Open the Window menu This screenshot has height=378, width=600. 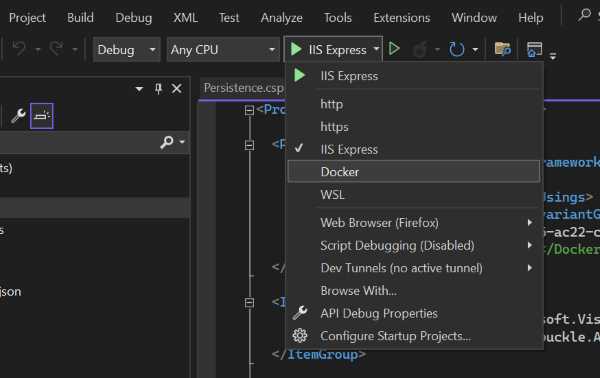474,18
